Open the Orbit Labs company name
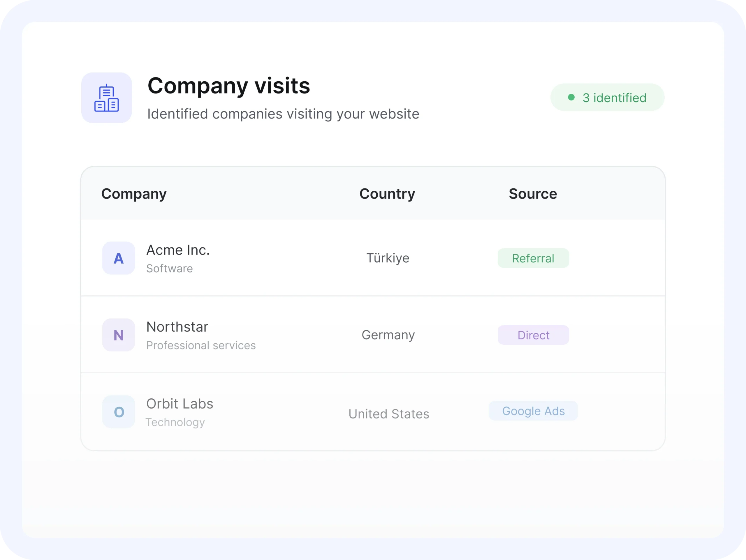 (180, 404)
